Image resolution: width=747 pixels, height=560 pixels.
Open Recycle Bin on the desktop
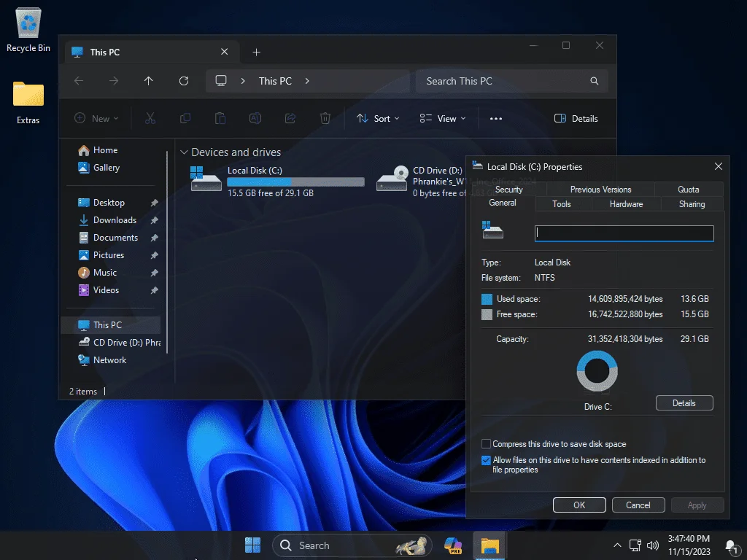[x=28, y=29]
